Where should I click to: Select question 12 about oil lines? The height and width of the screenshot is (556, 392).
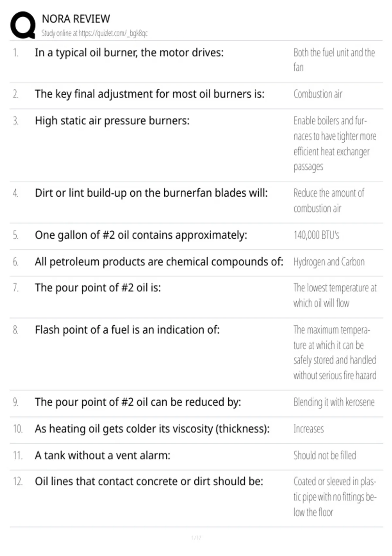(149, 482)
